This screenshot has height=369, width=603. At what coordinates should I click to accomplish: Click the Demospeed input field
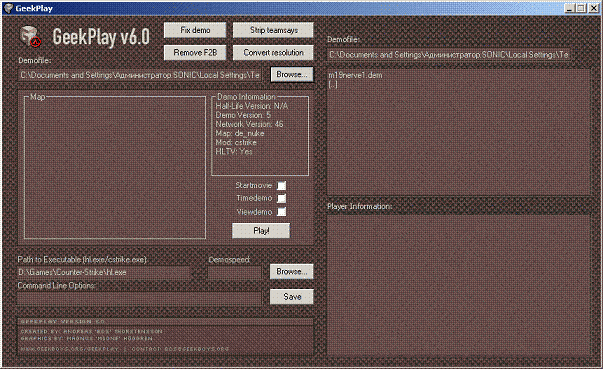pyautogui.click(x=234, y=272)
